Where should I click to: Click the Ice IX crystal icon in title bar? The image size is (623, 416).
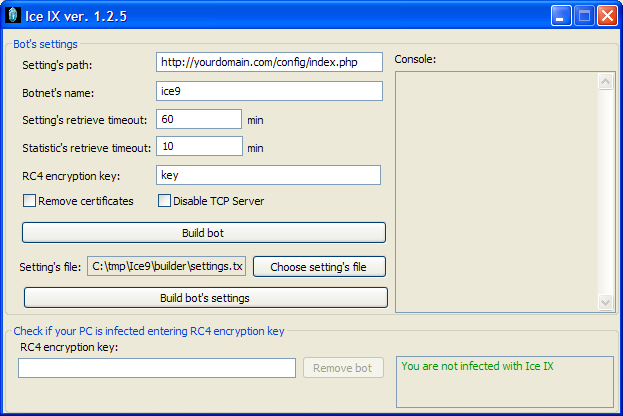[x=13, y=15]
